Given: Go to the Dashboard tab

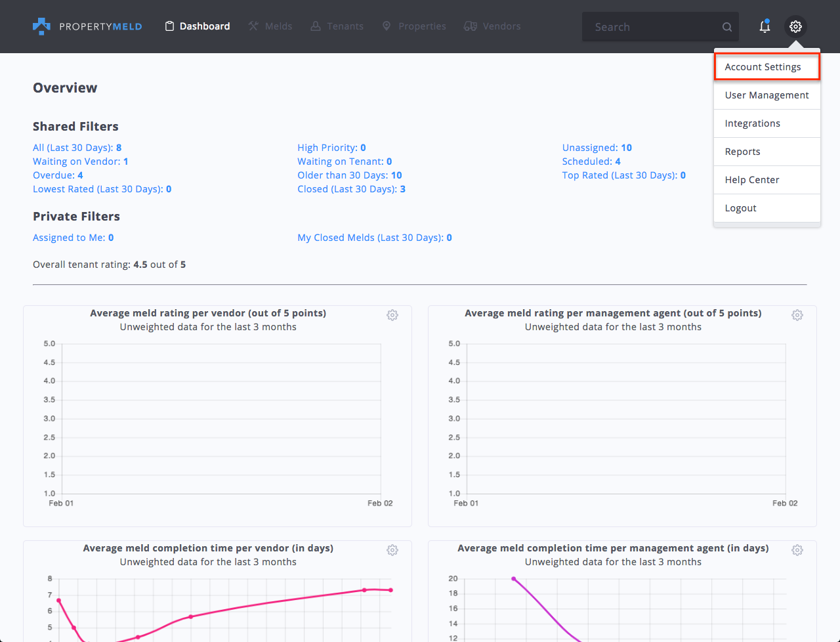Looking at the screenshot, I should [x=198, y=26].
